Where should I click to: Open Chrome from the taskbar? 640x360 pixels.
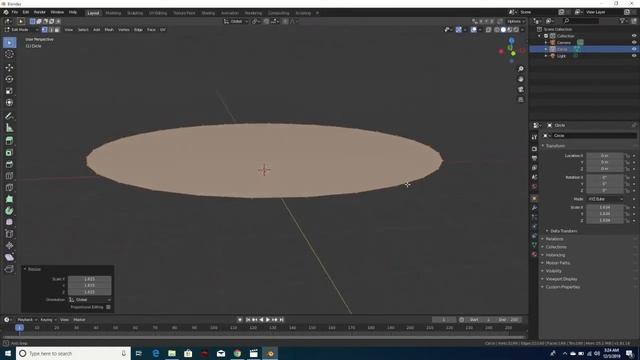(x=237, y=353)
